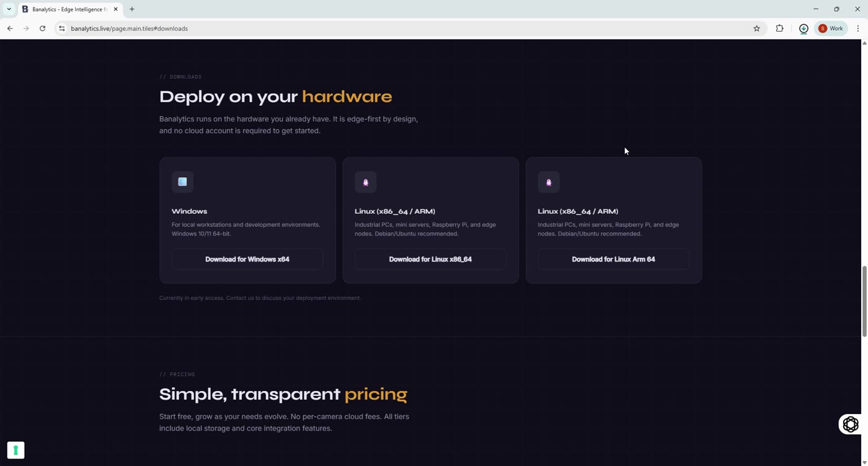Click the '// PRICING' section label
Screen dimensions: 868x466
click(x=177, y=374)
